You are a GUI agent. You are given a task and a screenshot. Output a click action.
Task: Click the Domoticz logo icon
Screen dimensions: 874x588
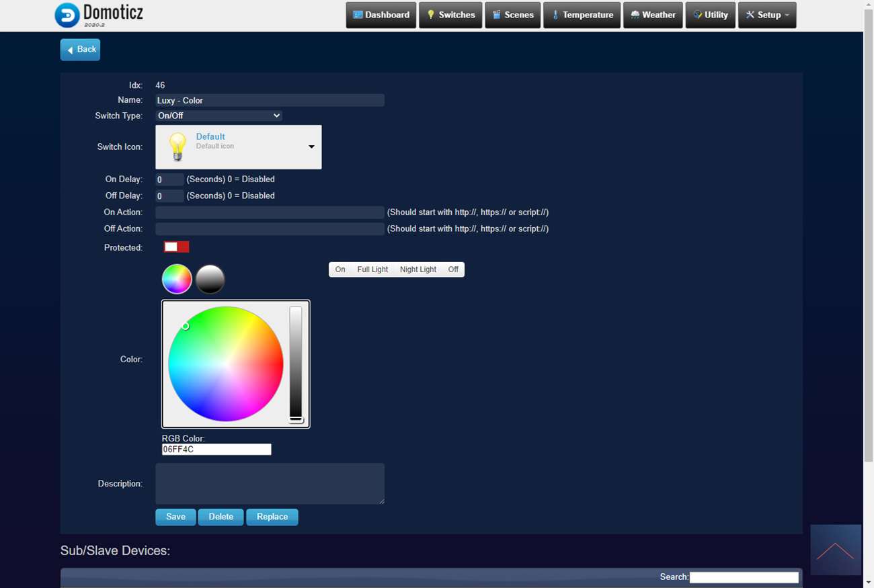coord(67,15)
